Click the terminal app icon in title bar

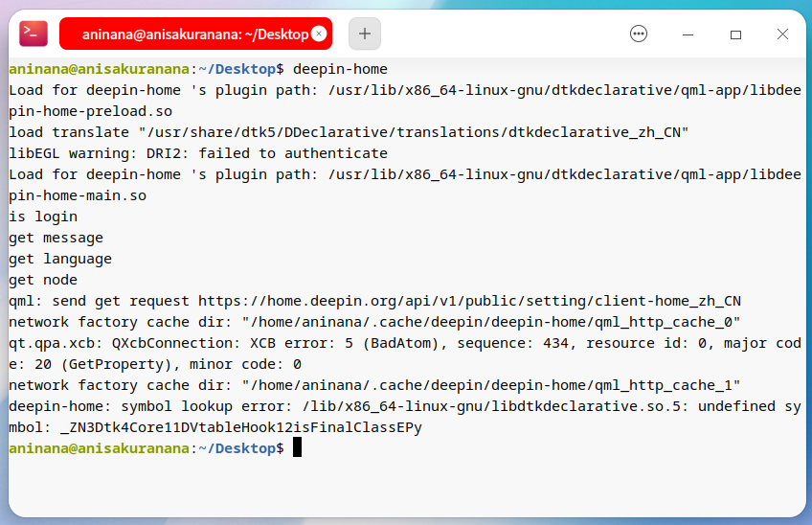pyautogui.click(x=34, y=34)
